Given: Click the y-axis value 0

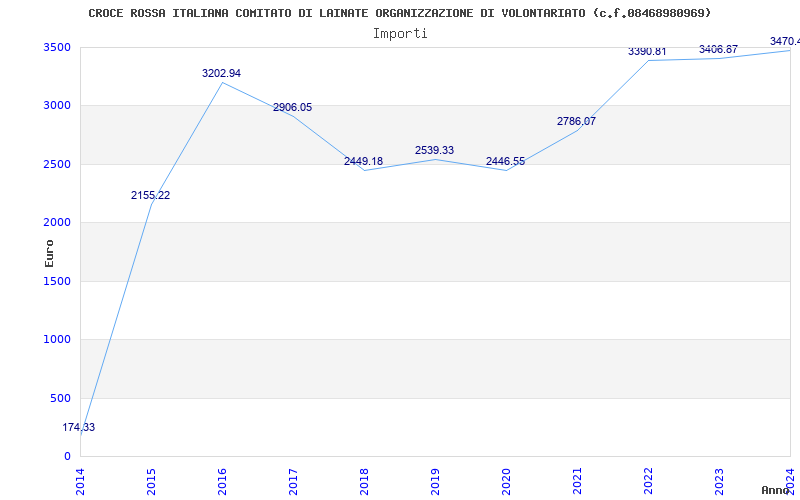Looking at the screenshot, I should pyautogui.click(x=67, y=456).
